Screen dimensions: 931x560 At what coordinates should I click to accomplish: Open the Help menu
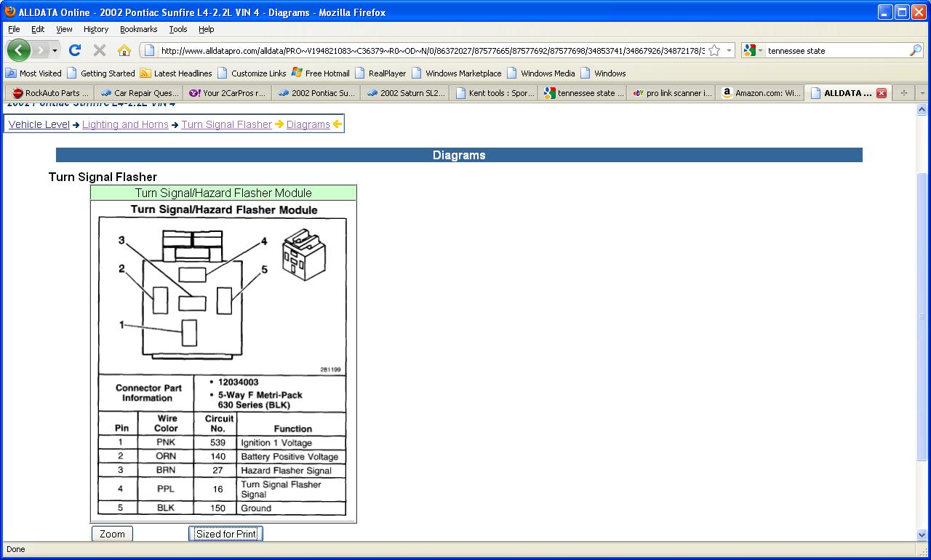point(207,29)
